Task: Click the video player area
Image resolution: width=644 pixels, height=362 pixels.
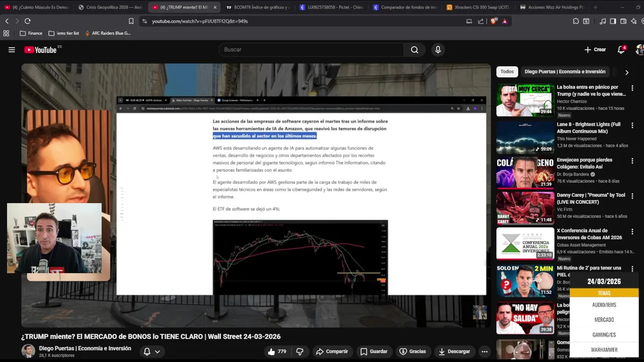Action: (256, 196)
